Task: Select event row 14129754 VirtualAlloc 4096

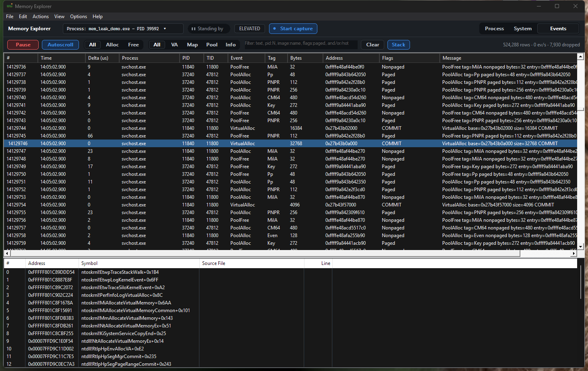Action: tap(290, 205)
